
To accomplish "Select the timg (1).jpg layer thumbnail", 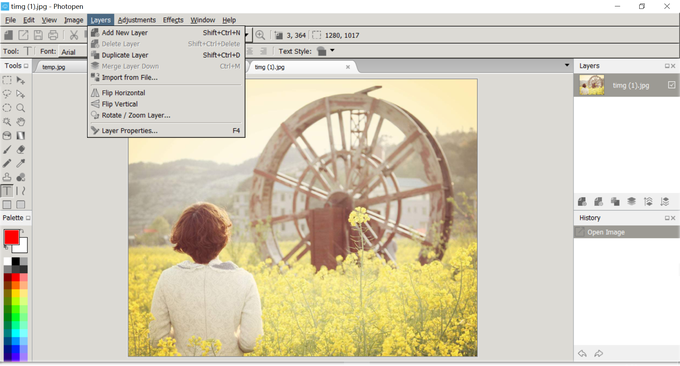I will (x=592, y=85).
